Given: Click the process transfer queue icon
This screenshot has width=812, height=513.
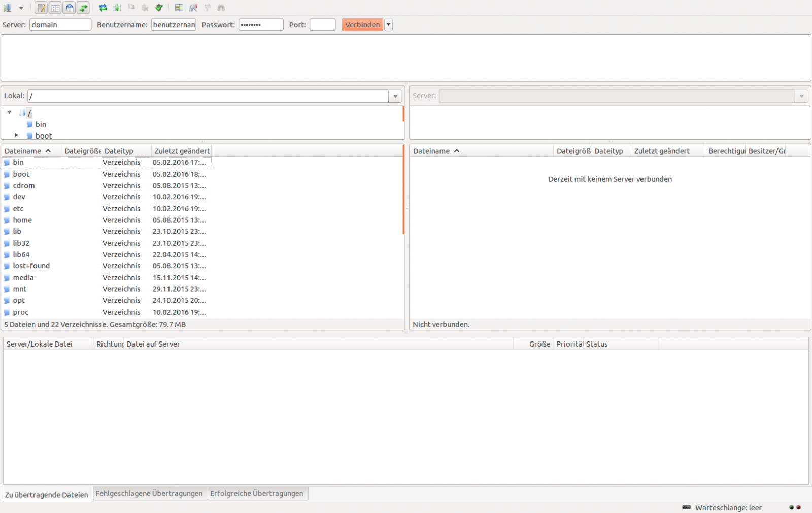Looking at the screenshot, I should [117, 8].
